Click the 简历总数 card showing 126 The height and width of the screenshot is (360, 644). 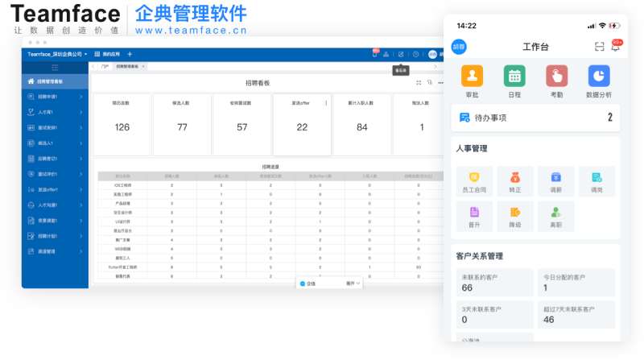point(122,125)
